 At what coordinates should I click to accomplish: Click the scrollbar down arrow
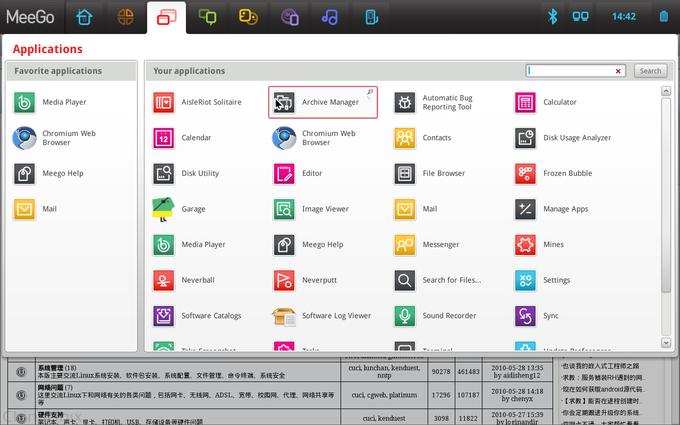click(666, 343)
